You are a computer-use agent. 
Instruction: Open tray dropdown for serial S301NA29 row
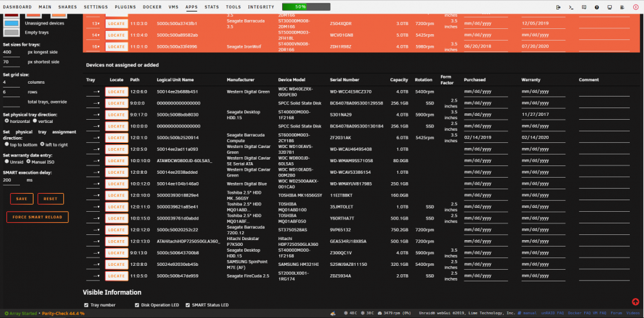pos(93,115)
